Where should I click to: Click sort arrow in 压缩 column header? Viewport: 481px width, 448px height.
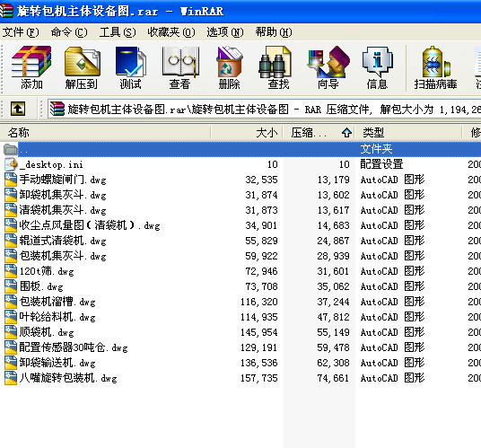click(346, 133)
